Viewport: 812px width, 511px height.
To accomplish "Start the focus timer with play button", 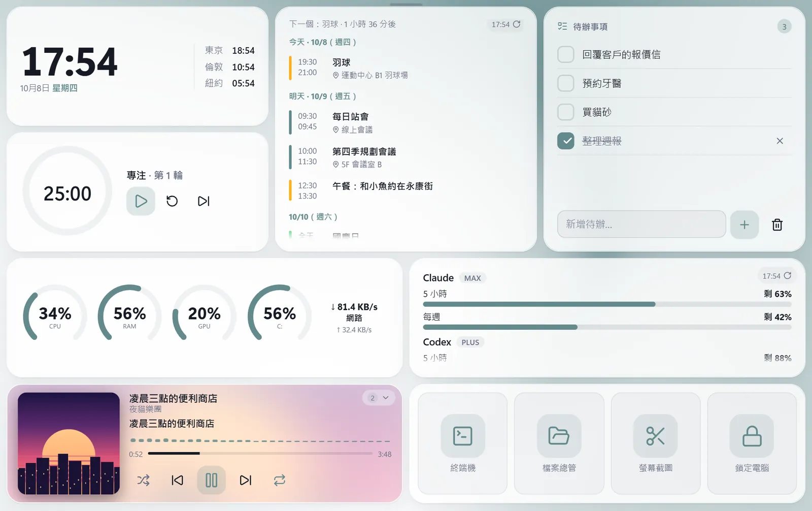I will pos(141,201).
